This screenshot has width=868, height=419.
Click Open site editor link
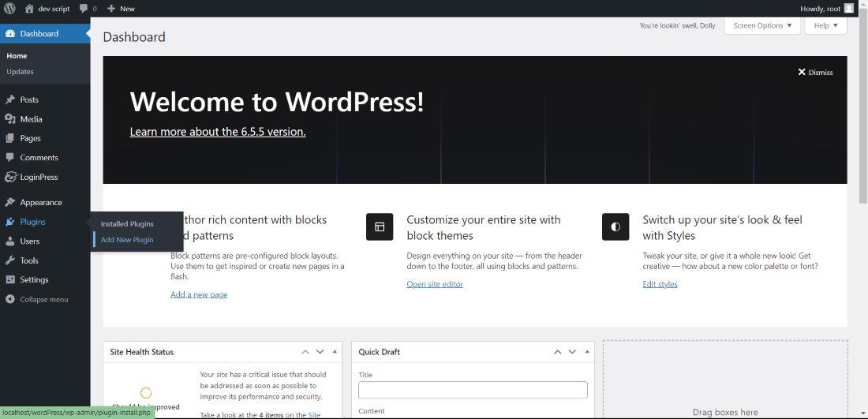tap(435, 284)
